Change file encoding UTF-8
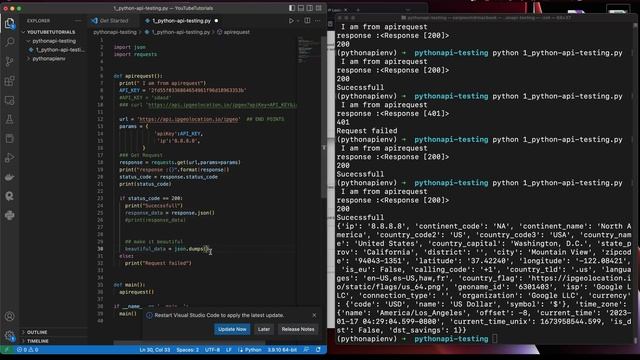This screenshot has height=360, width=640. (212, 350)
